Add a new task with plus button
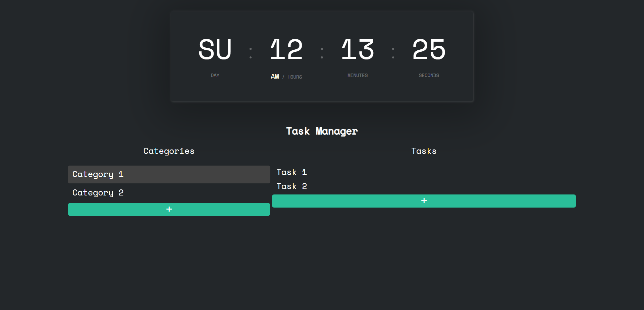This screenshot has width=644, height=310. point(424,201)
